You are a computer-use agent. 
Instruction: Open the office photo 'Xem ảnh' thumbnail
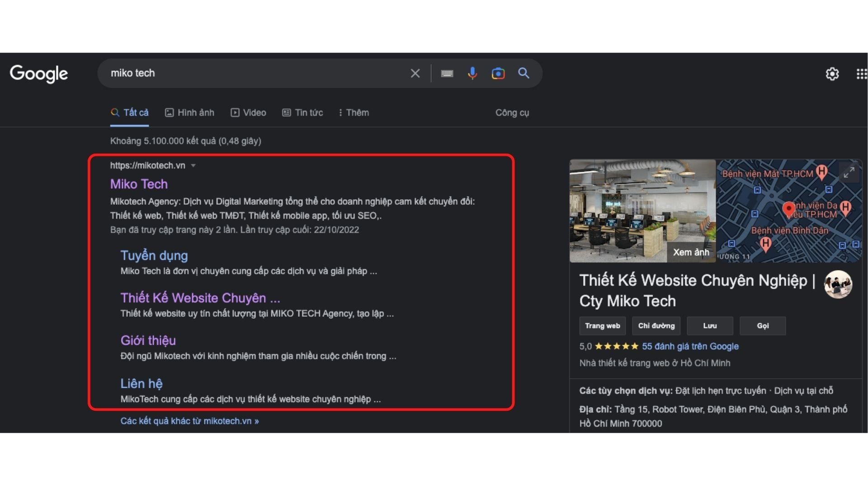pos(642,211)
